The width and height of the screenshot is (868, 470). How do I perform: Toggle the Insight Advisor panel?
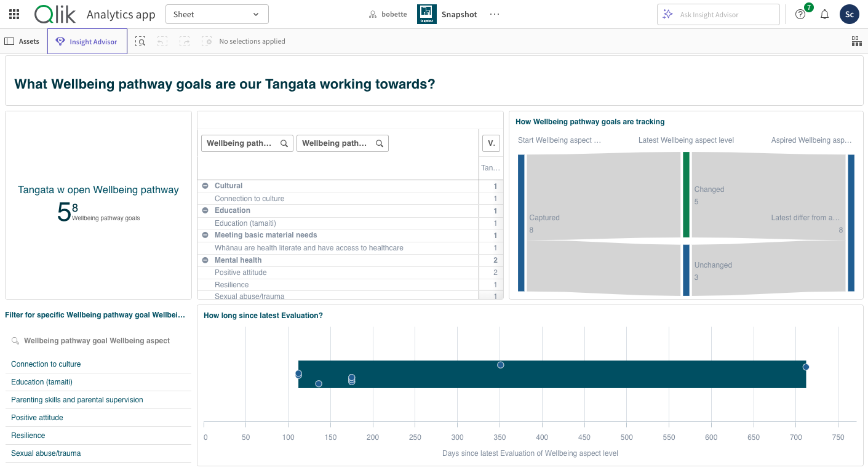click(x=87, y=41)
